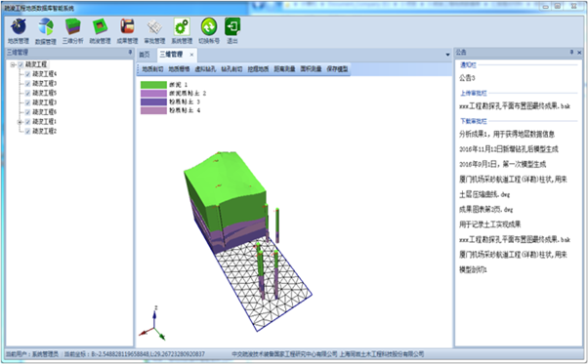Open the 疏浚管理 toolbar icon
Viewport: 588px width, 364px height.
[x=100, y=27]
